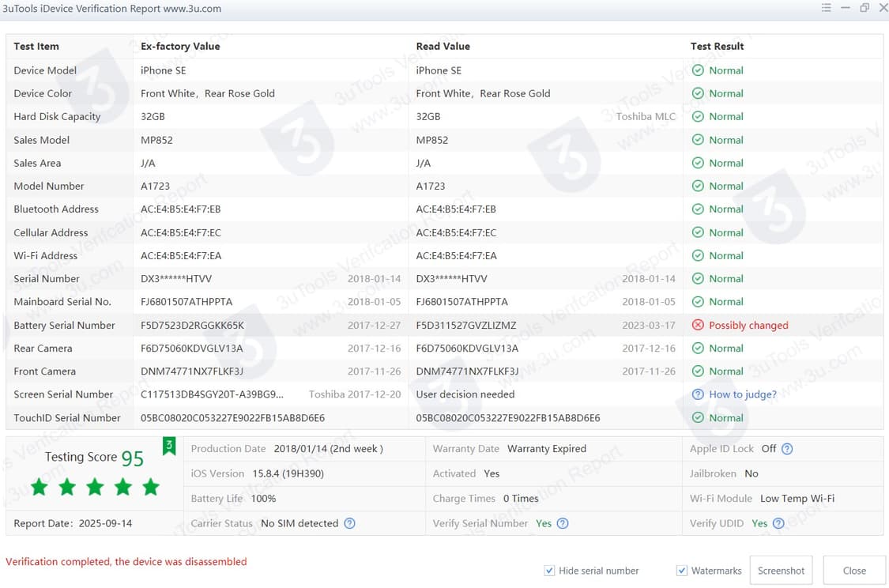Click the Normal checkmark icon for TouchID Serial Number
889x588 pixels.
[698, 418]
